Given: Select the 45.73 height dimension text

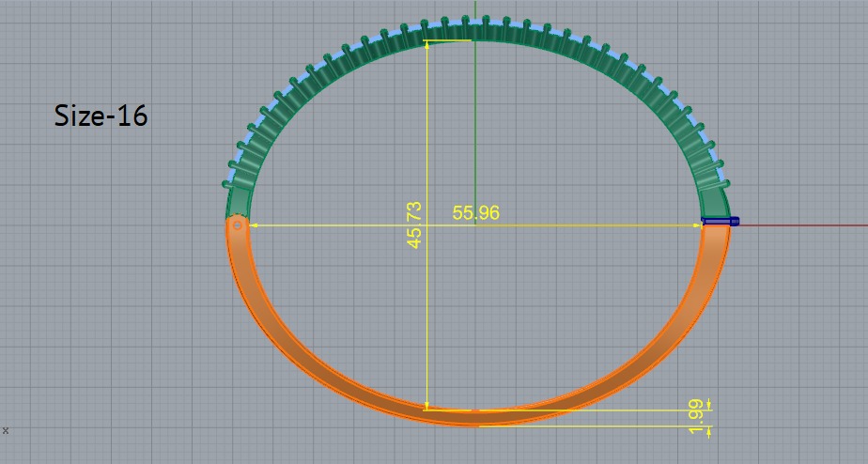Looking at the screenshot, I should click(x=414, y=224).
